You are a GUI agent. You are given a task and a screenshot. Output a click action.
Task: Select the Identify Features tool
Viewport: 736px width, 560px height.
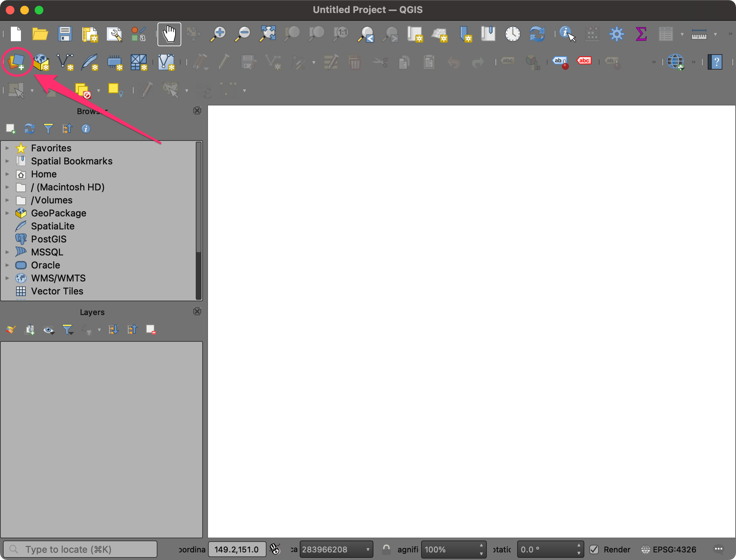click(x=567, y=34)
